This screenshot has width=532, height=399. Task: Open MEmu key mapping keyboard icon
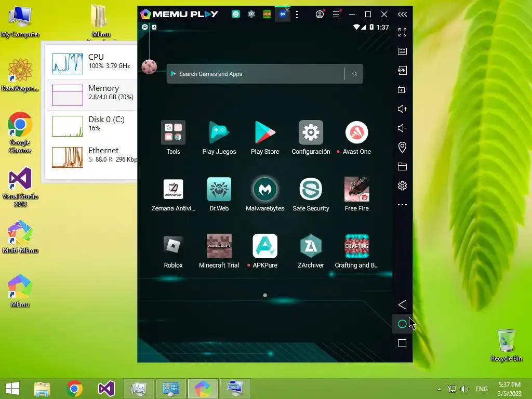point(402,51)
